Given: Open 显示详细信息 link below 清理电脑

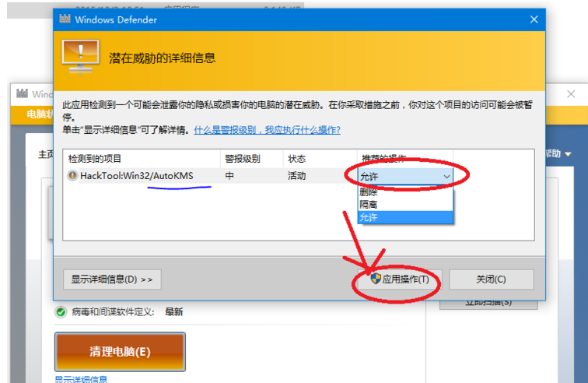Looking at the screenshot, I should (81, 379).
